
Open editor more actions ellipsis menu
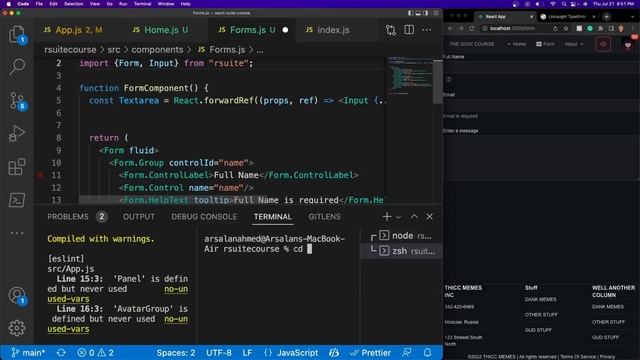pos(427,30)
